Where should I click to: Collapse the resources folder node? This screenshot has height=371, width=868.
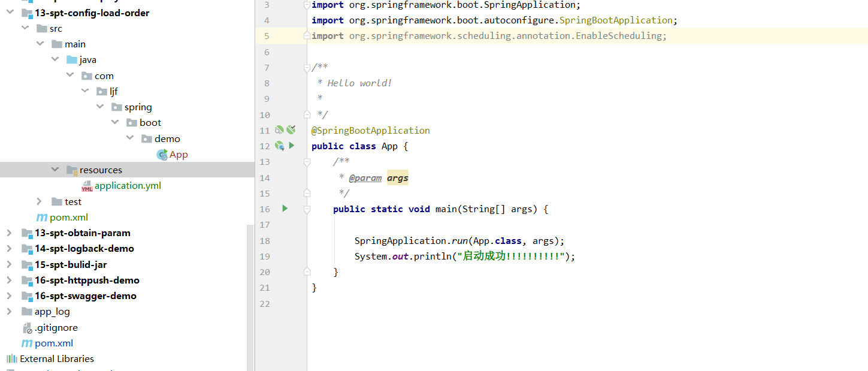(55, 170)
